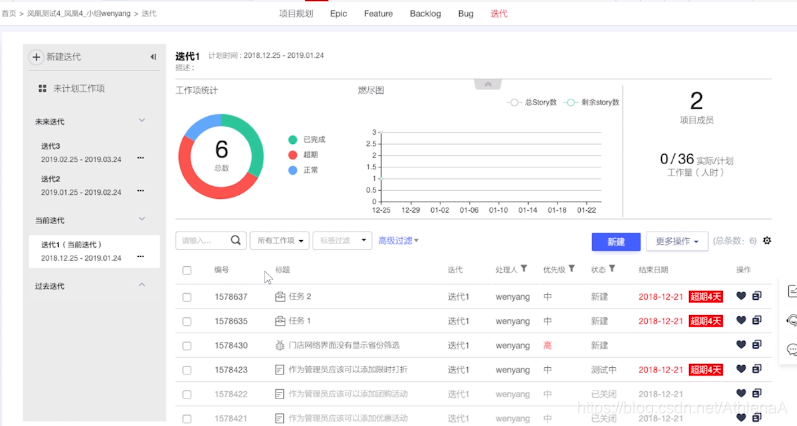Viewport: 797px width, 426px height.
Task: Open the 高级过滤 dropdown
Action: point(398,240)
